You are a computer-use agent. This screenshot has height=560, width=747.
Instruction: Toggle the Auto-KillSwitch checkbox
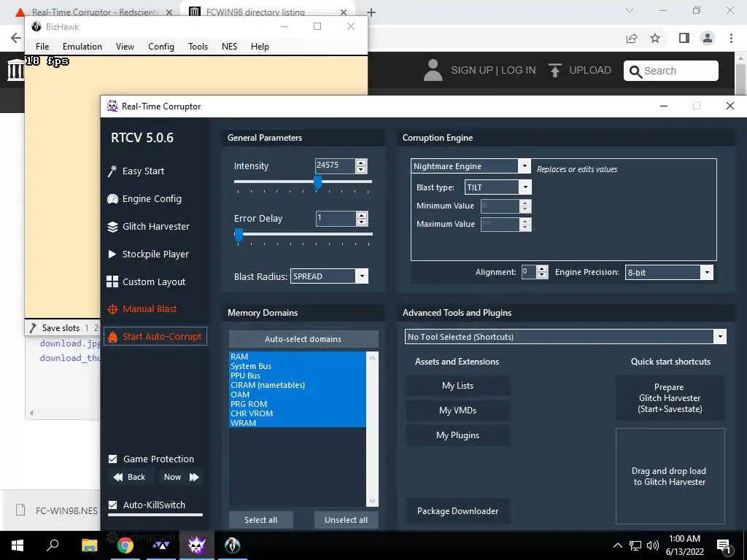click(x=113, y=505)
